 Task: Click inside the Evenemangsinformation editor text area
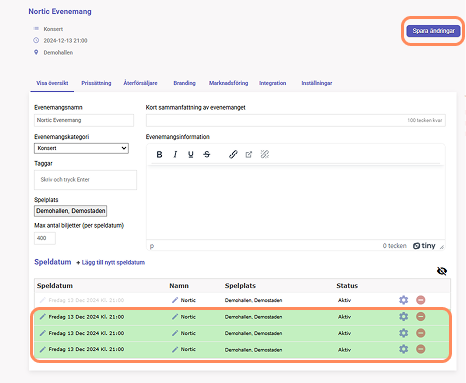click(x=296, y=202)
